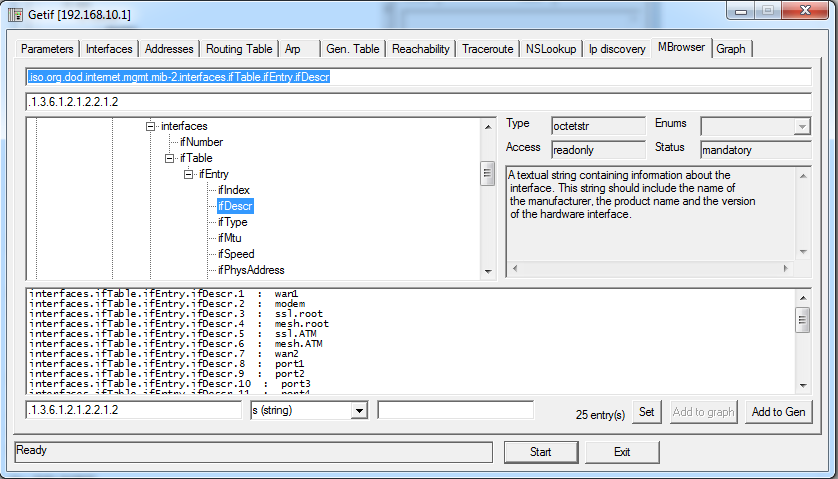The height and width of the screenshot is (479, 838).
Task: Select the Routing Table tab
Action: 239,49
